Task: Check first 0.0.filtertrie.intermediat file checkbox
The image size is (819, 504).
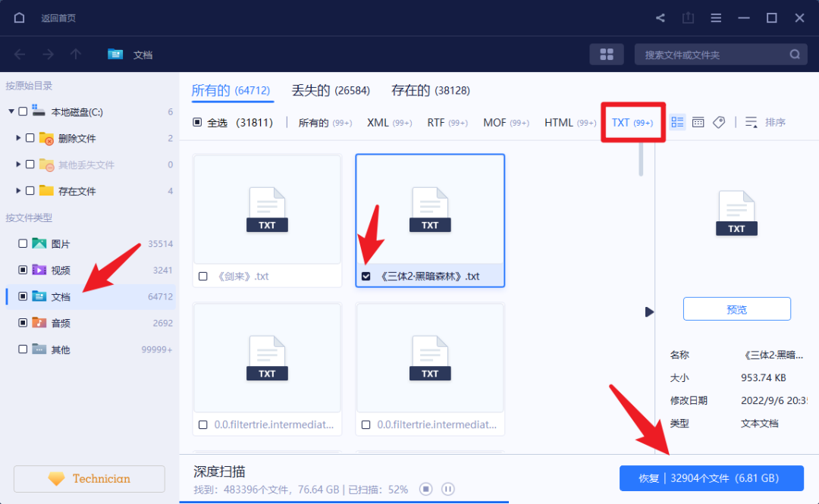Action: click(x=203, y=424)
